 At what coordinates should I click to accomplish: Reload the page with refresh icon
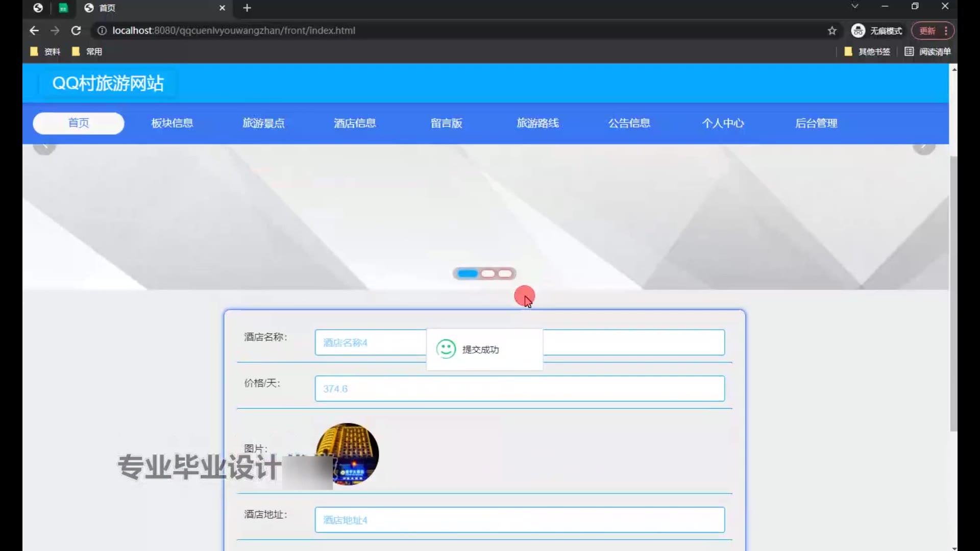pyautogui.click(x=76, y=31)
